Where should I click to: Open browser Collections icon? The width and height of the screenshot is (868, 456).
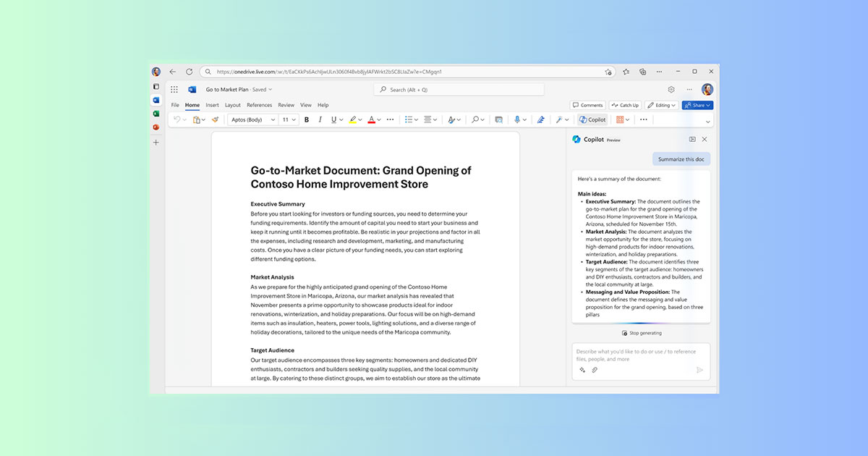coord(642,72)
